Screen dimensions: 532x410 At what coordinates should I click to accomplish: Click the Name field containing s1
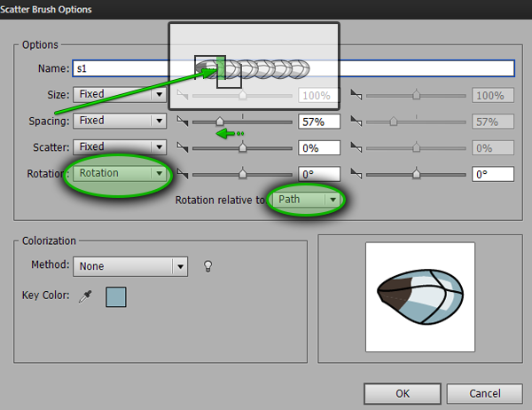[293, 68]
